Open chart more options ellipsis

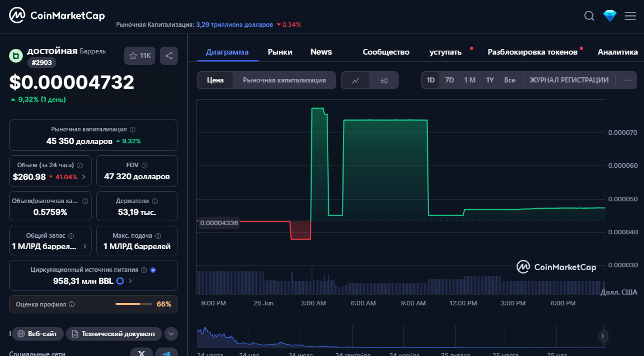627,80
